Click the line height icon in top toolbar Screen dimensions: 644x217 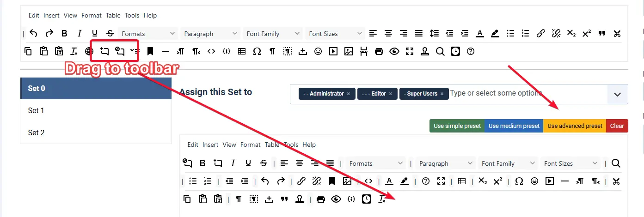coord(434,33)
